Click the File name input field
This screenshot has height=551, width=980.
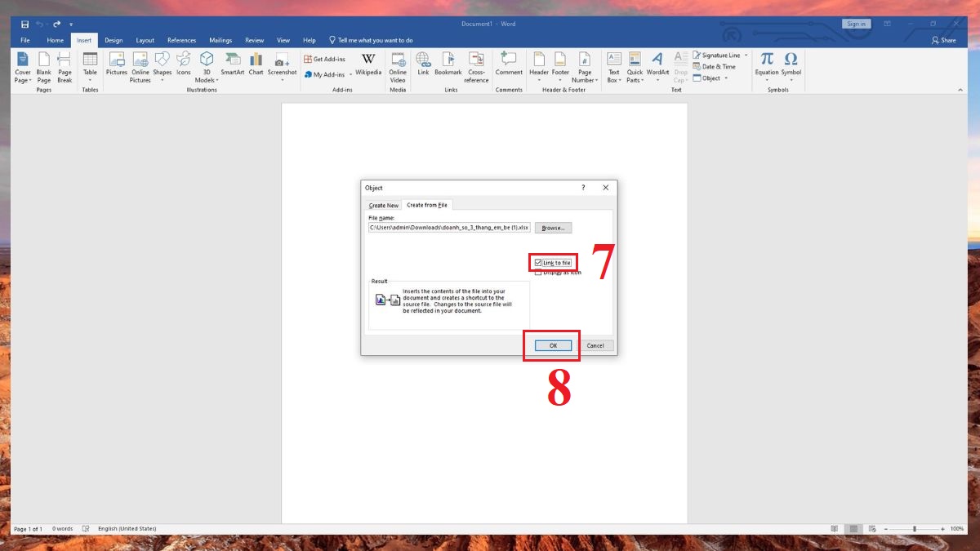point(449,228)
